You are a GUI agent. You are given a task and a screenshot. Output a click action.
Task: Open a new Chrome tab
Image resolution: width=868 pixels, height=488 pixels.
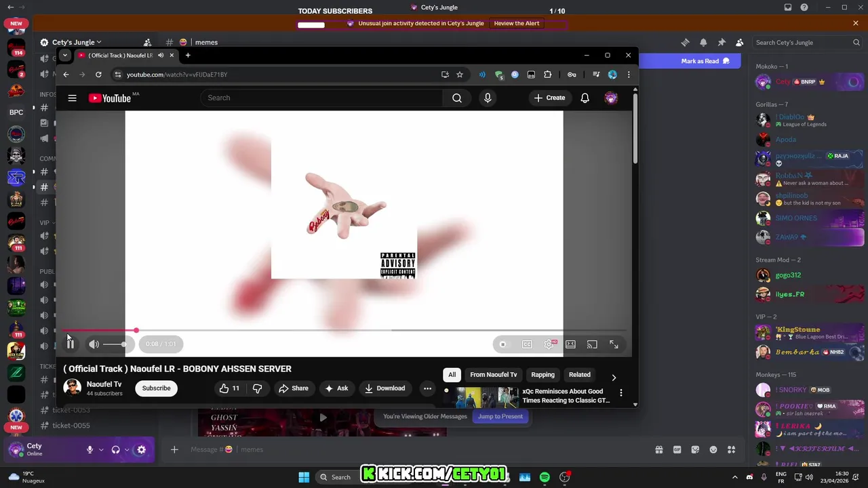pos(188,55)
